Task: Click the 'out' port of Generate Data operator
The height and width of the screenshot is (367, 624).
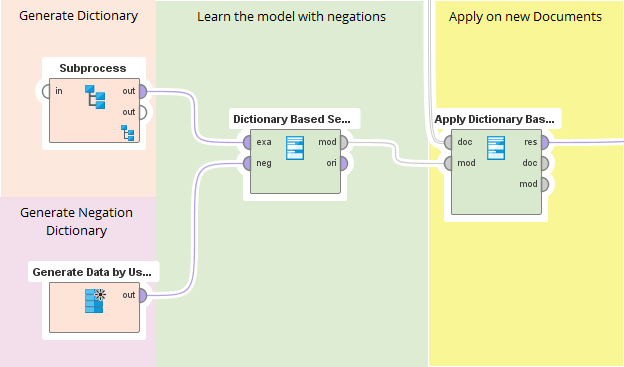Action: pyautogui.click(x=142, y=296)
